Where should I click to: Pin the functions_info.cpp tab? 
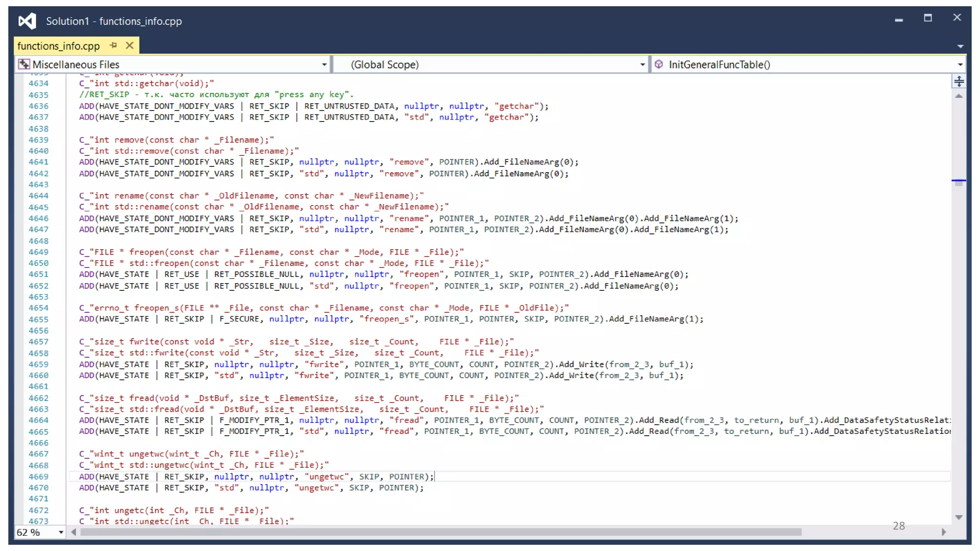point(113,45)
